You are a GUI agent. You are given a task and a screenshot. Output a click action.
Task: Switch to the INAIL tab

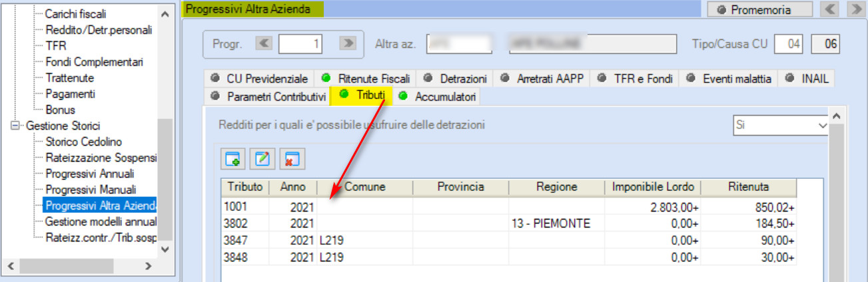click(x=807, y=78)
